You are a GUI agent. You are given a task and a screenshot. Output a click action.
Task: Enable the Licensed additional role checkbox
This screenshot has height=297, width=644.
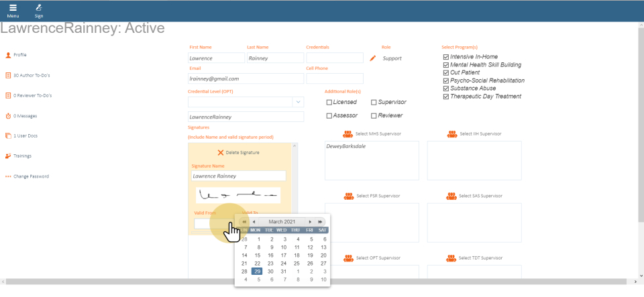[329, 103]
